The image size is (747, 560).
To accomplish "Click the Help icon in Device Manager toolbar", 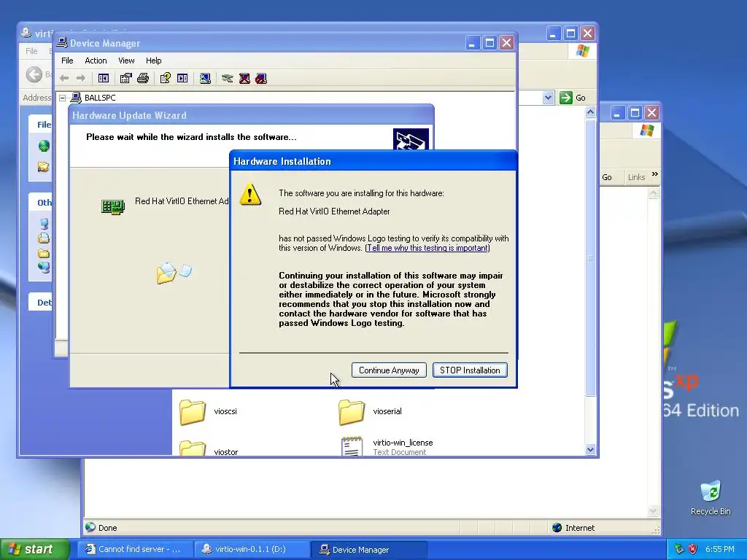I will [166, 78].
